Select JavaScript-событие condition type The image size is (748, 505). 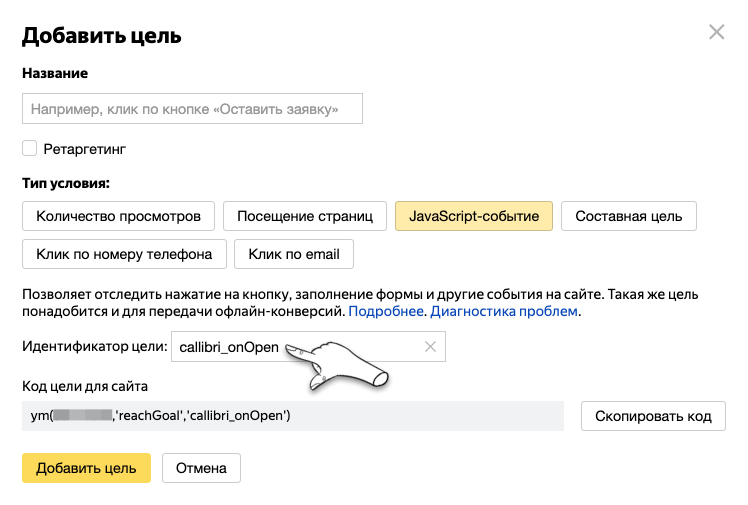tap(474, 216)
